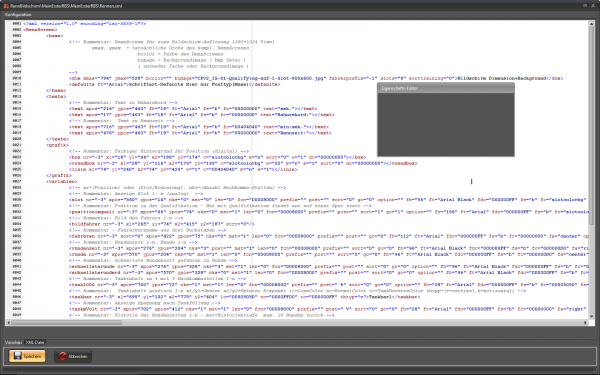This screenshot has width=600, height=375.
Task: Maximize the window from the title bar
Action: 585,5
